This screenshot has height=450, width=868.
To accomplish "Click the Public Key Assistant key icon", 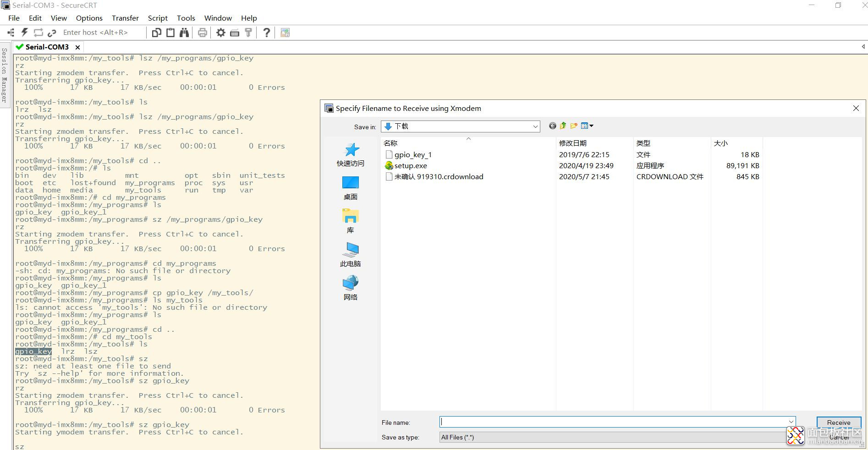I will [x=248, y=33].
